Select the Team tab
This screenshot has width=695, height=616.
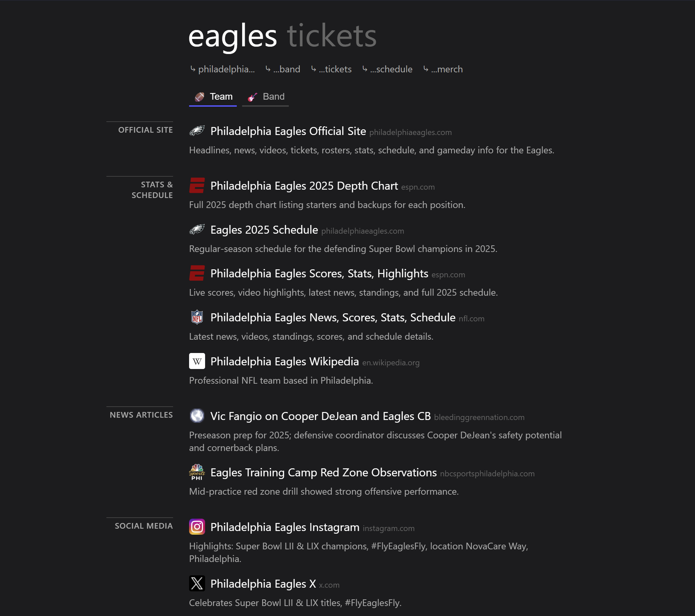click(x=213, y=97)
